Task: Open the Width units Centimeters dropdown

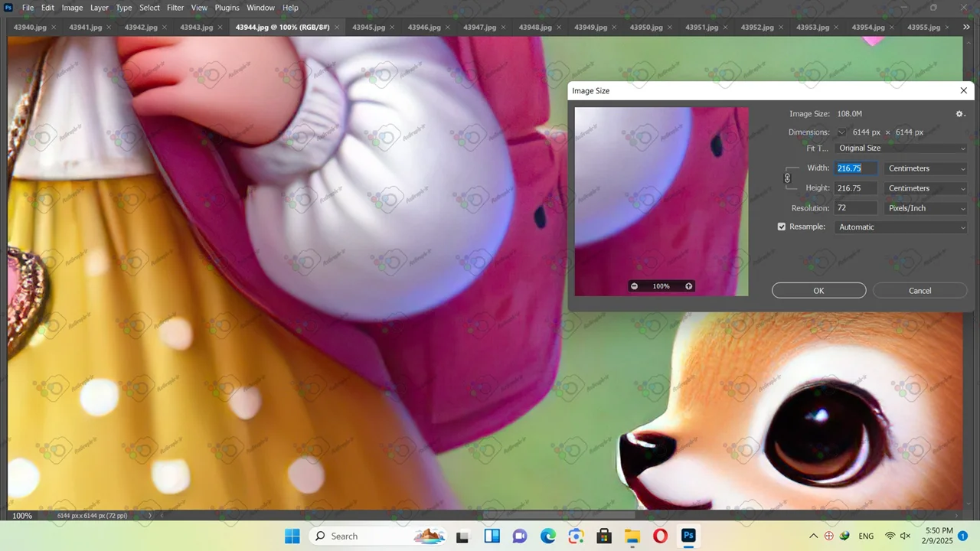Action: (x=926, y=168)
